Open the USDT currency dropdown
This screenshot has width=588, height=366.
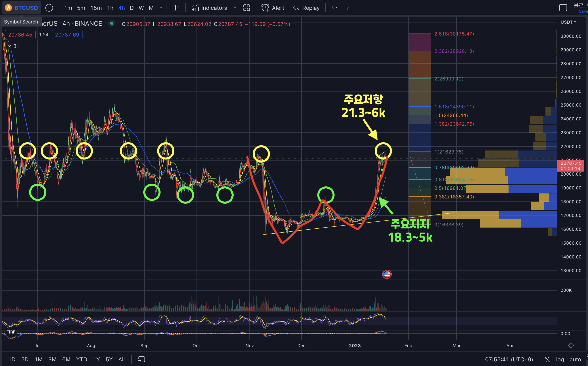coord(568,22)
